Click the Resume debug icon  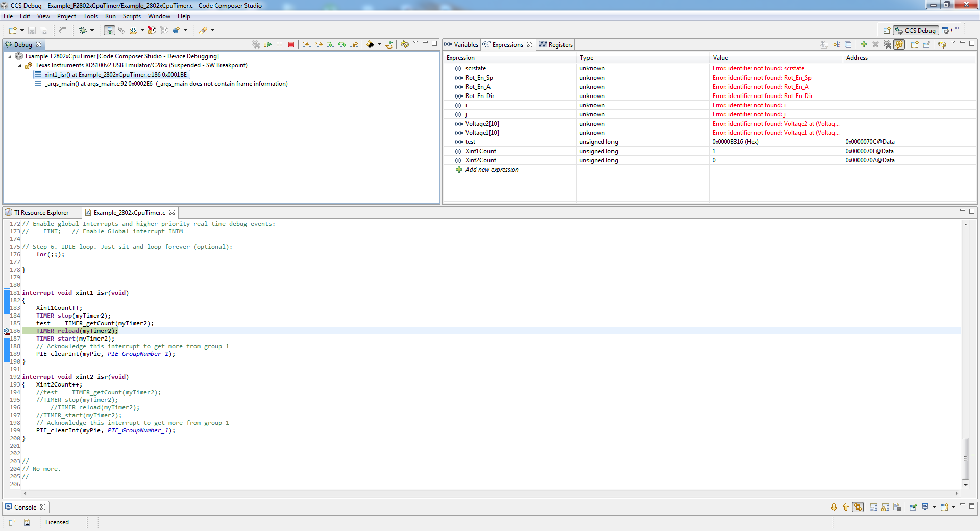tap(267, 44)
